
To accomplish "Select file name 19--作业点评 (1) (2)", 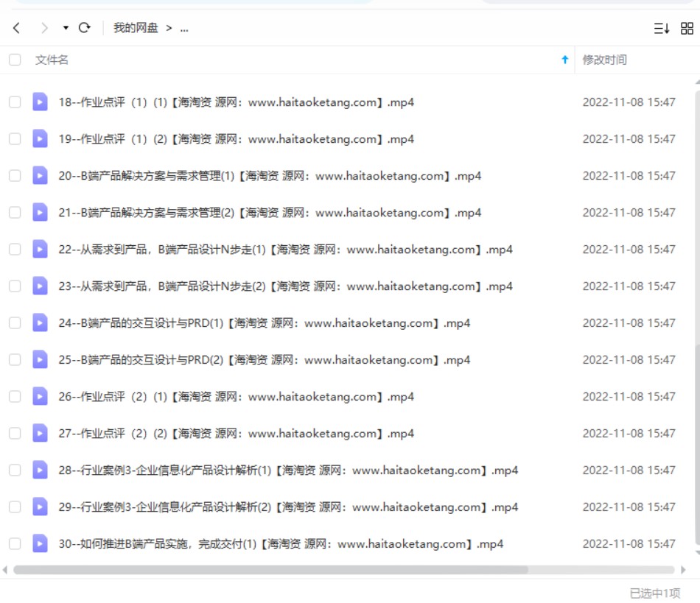I will pyautogui.click(x=237, y=139).
